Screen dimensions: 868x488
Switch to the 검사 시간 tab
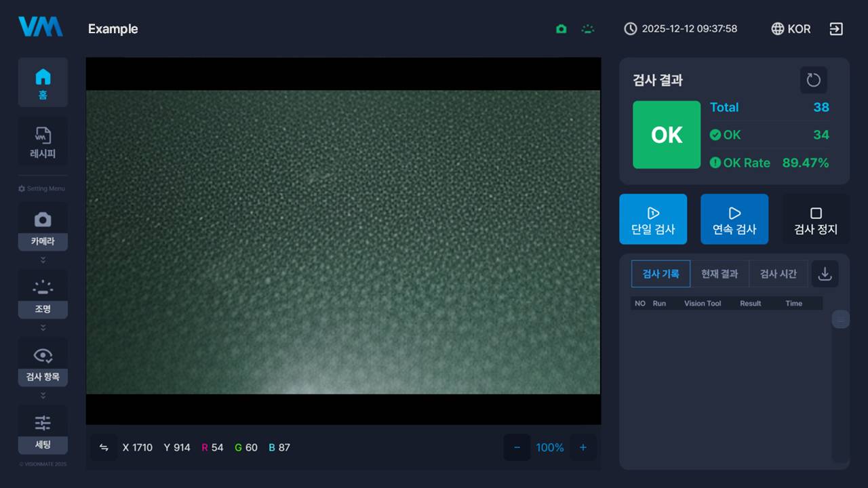pos(778,274)
